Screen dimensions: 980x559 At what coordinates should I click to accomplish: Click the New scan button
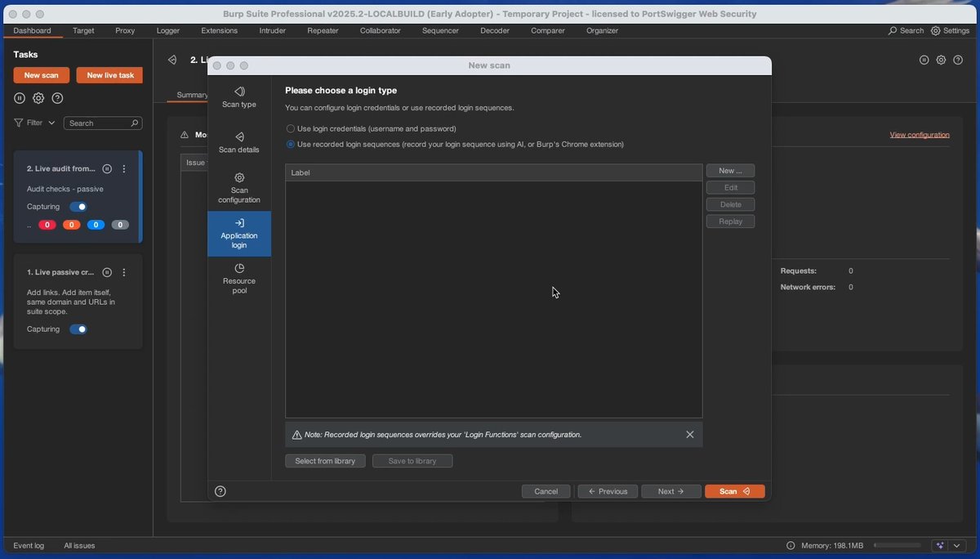click(x=41, y=75)
